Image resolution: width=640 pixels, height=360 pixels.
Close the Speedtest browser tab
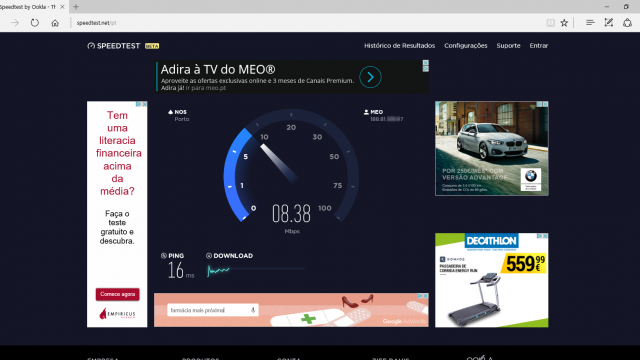click(62, 7)
